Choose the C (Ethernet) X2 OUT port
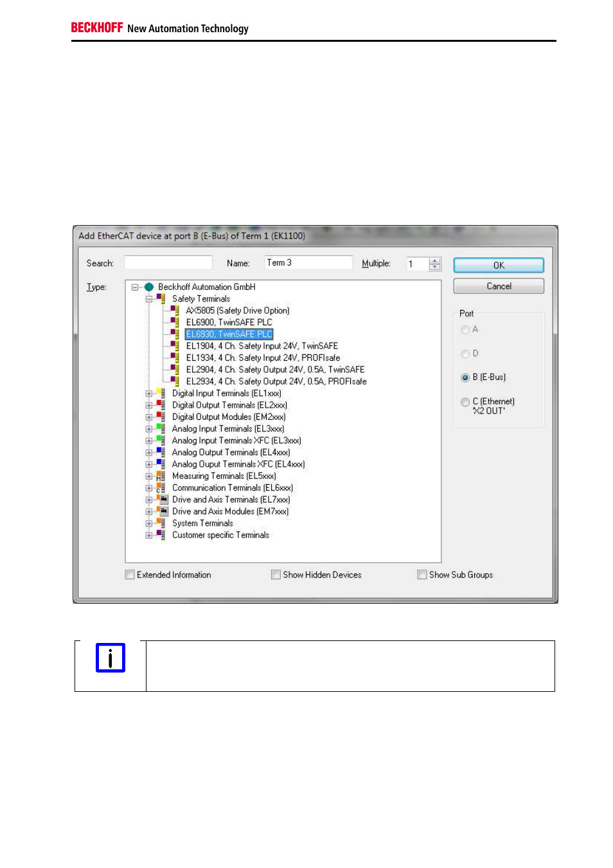This screenshot has height=868, width=613. 465,402
